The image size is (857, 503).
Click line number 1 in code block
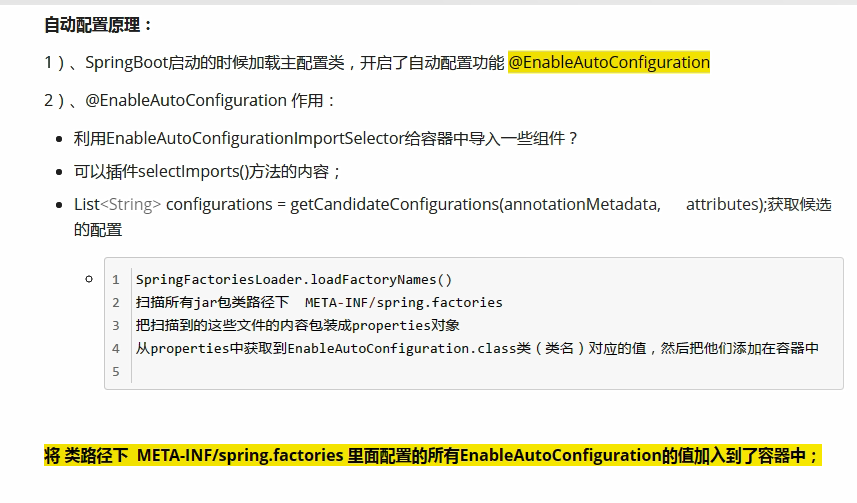(116, 280)
